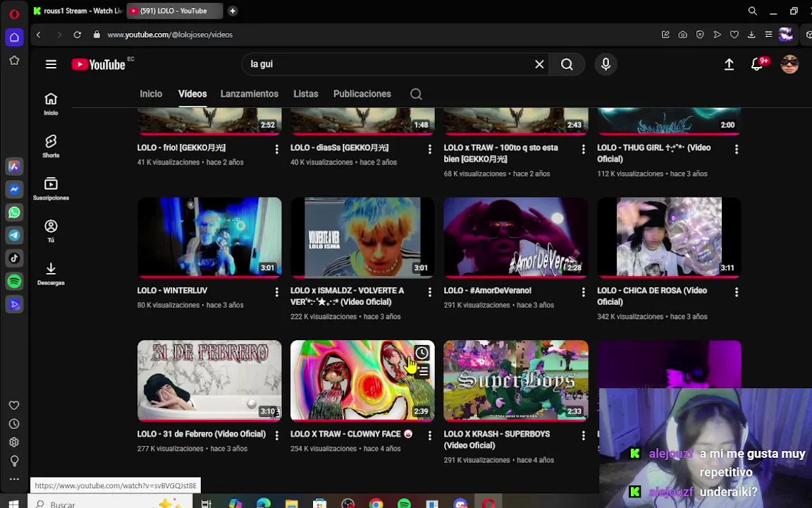The width and height of the screenshot is (812, 508).
Task: Open options menu for THUG GIRL video
Action: 737,150
